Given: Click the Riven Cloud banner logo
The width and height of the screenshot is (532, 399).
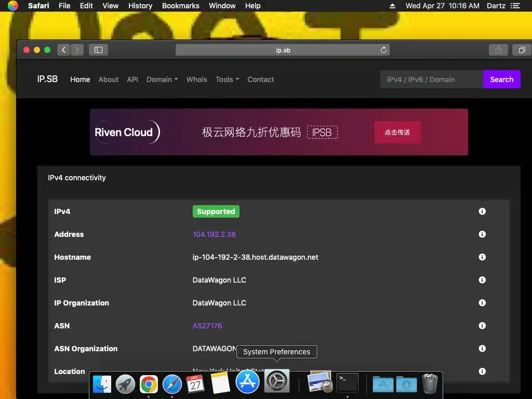Looking at the screenshot, I should [x=127, y=132].
